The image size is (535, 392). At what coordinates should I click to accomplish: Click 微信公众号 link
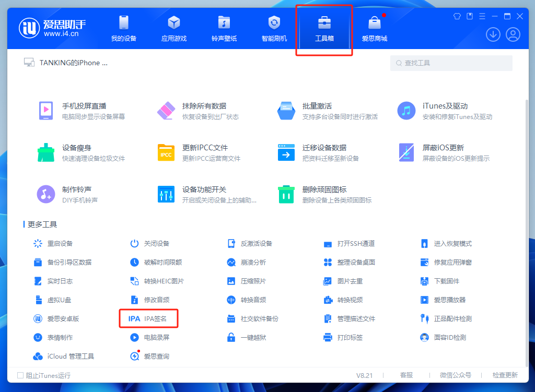coord(456,375)
